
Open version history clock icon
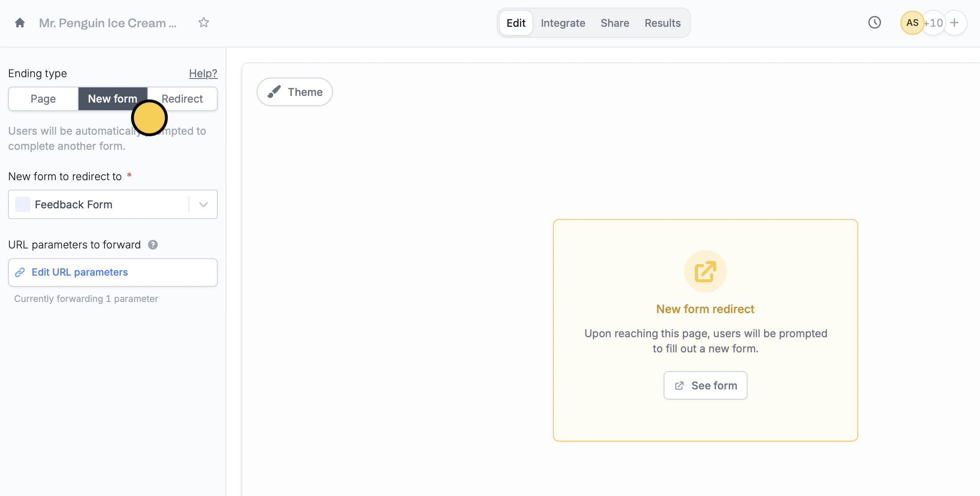pyautogui.click(x=874, y=23)
